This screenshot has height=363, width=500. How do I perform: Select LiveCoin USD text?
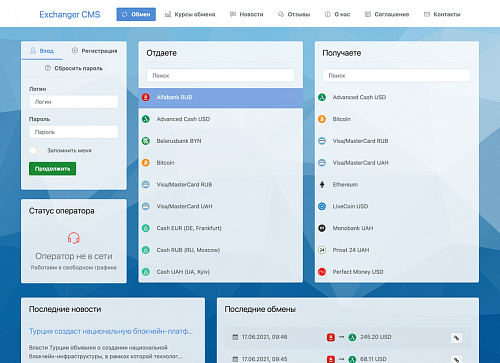pos(350,206)
